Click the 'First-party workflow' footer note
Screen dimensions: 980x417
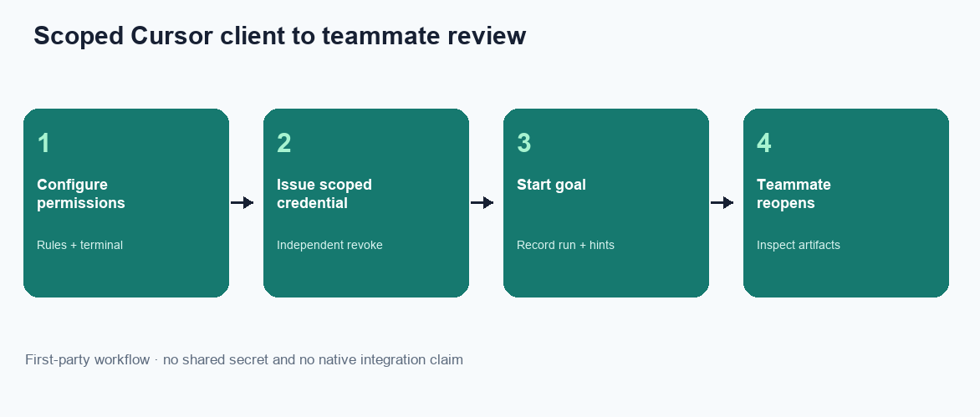[x=244, y=359]
